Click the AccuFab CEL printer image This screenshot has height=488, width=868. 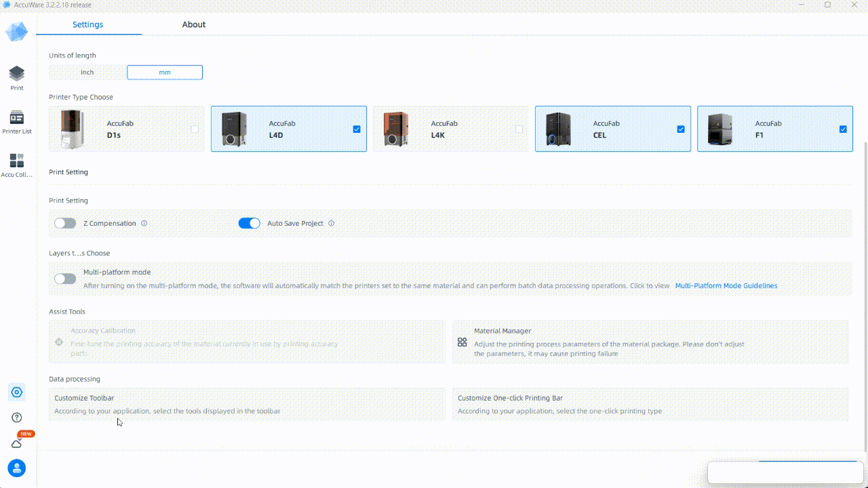tap(558, 129)
